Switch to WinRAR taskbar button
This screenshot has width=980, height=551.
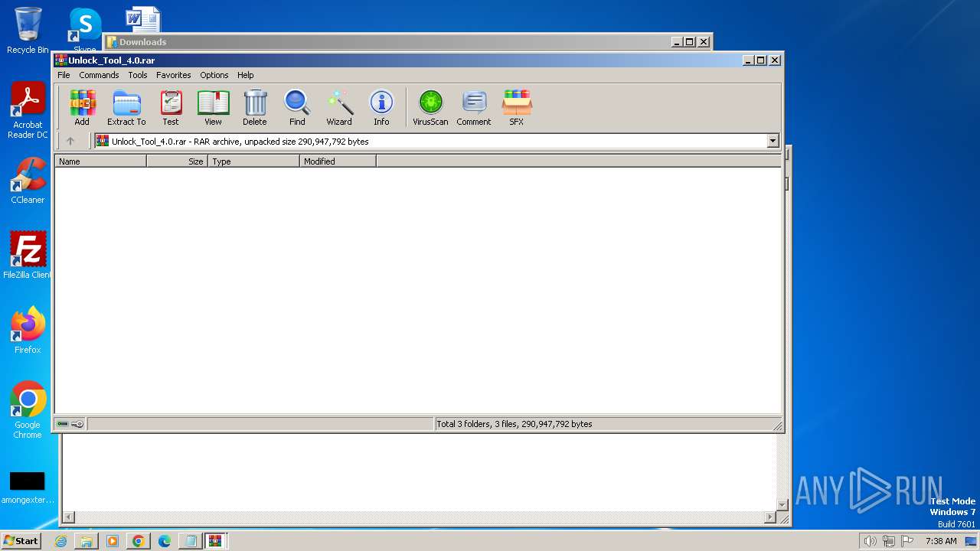(x=215, y=541)
